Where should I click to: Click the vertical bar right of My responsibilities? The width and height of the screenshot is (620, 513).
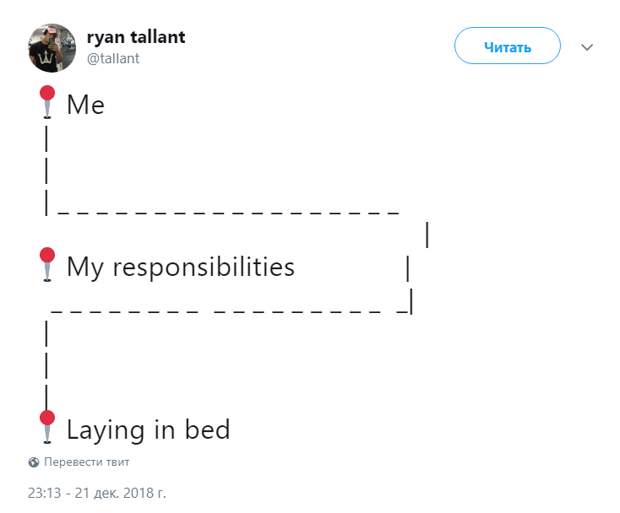[x=408, y=269]
